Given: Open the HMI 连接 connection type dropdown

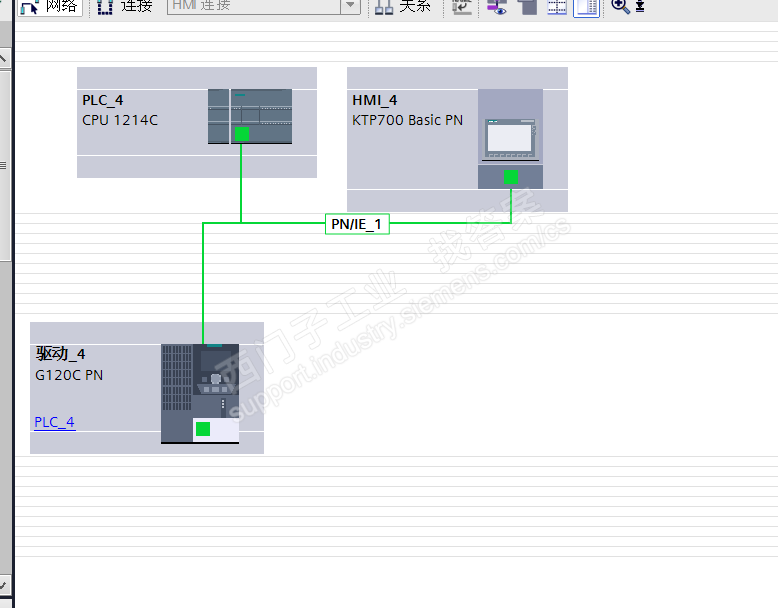Looking at the screenshot, I should [x=350, y=6].
